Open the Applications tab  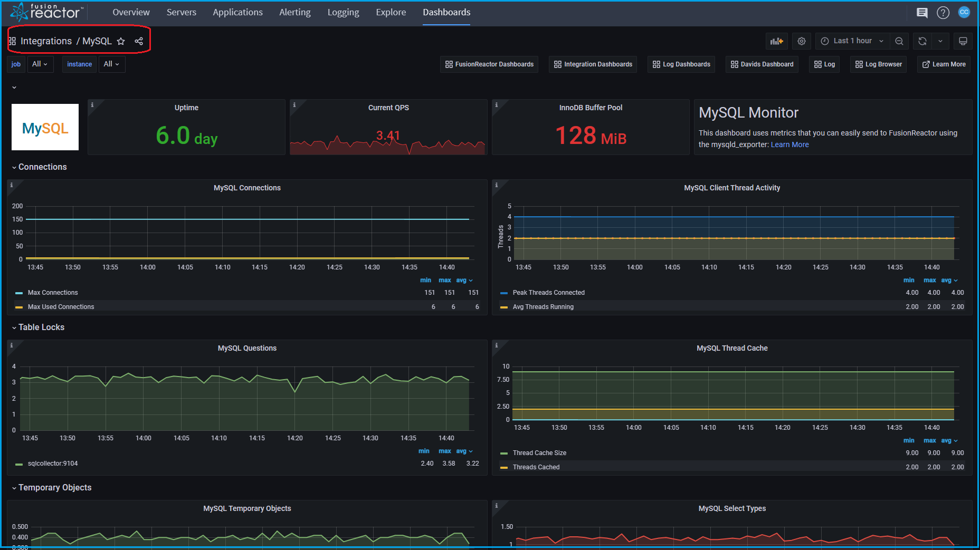[x=237, y=12]
